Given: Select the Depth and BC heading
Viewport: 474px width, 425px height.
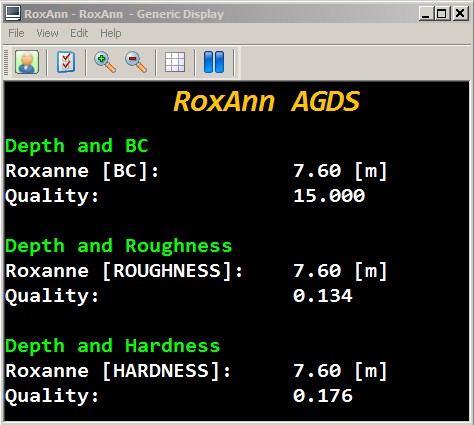Looking at the screenshot, I should (x=77, y=146).
